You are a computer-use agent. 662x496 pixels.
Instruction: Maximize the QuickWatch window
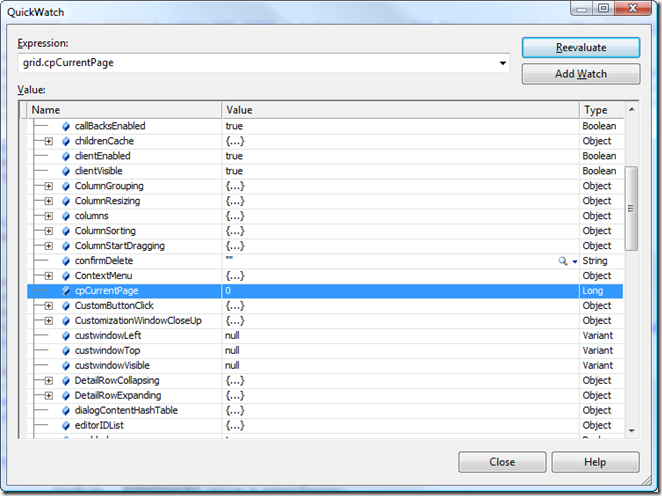[x=604, y=8]
